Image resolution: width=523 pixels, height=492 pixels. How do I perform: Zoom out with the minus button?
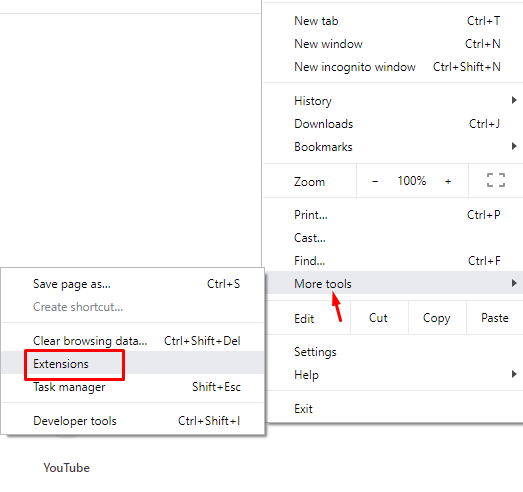click(375, 181)
